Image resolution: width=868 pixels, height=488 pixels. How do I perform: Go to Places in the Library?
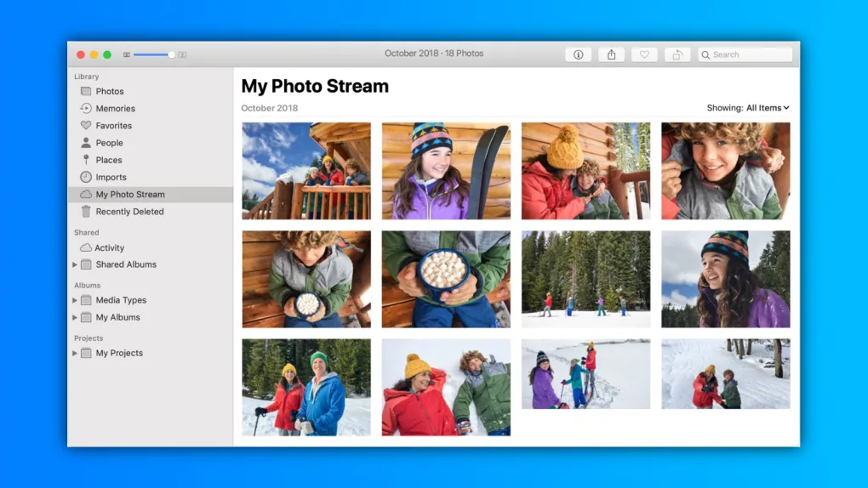[109, 160]
